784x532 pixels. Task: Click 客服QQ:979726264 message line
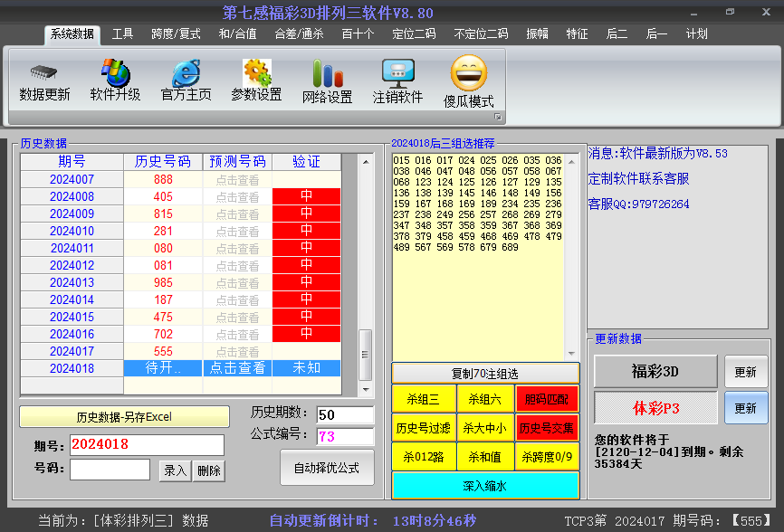[638, 204]
